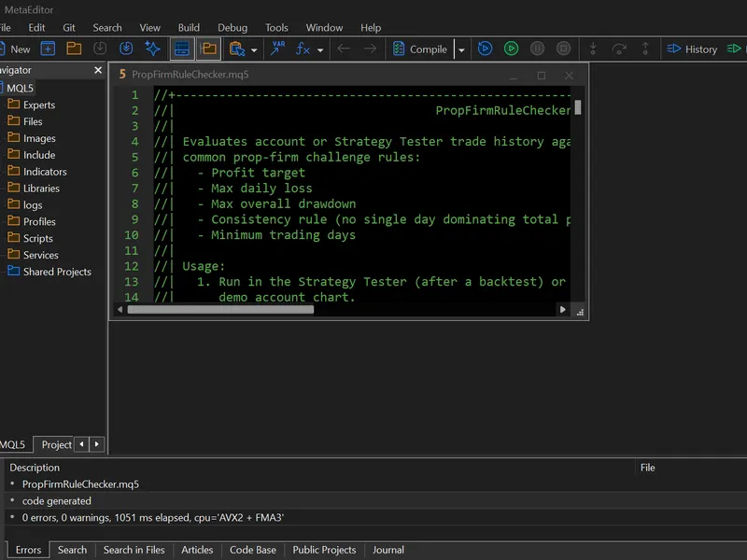
Task: Start debugging on history data icon
Action: tap(485, 49)
